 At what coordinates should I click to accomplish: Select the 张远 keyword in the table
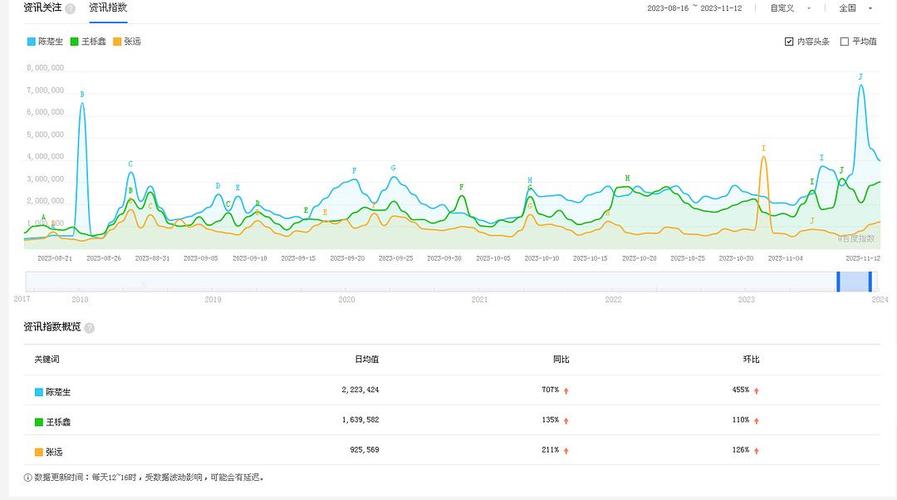[54, 452]
